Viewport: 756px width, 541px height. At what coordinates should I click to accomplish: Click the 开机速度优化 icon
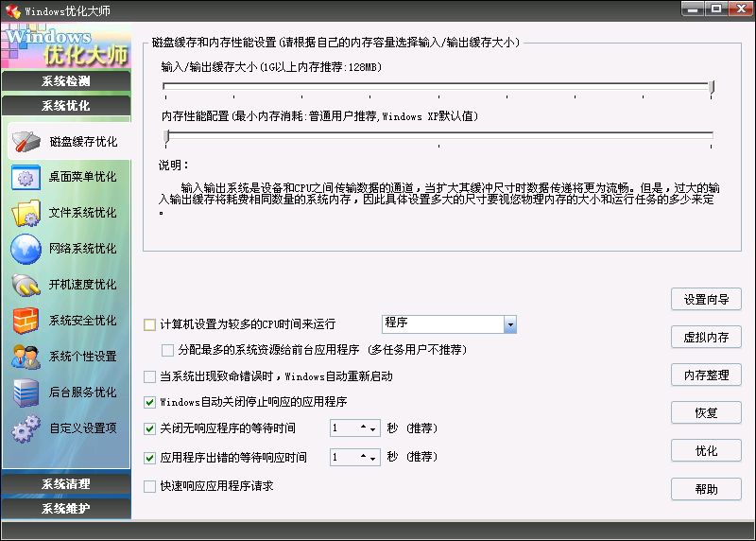[x=26, y=285]
